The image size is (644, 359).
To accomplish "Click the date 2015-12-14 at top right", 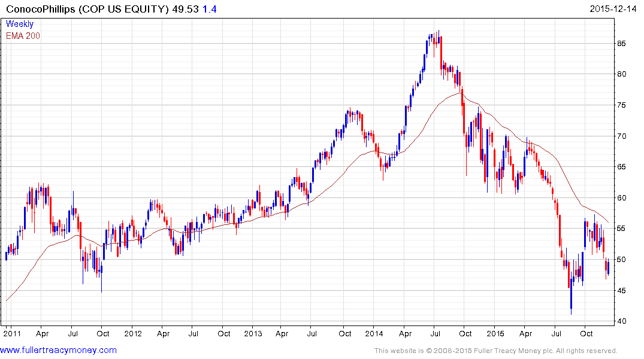I will tap(613, 8).
